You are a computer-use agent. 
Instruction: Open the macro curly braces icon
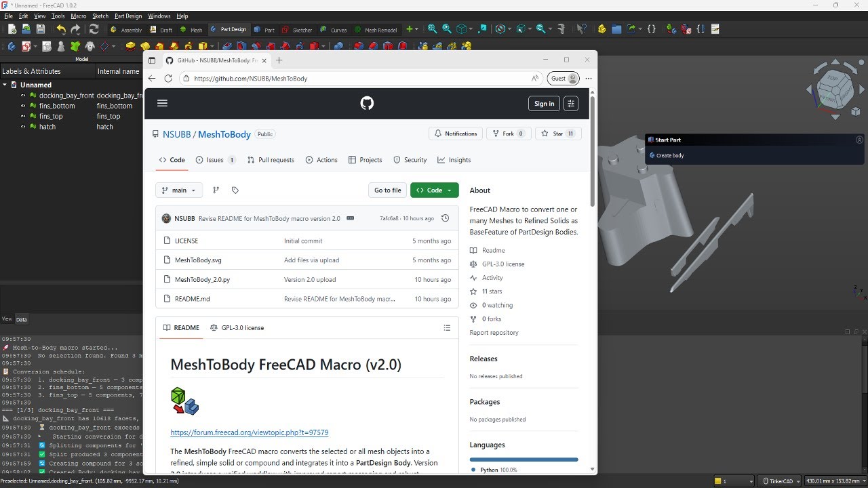point(652,29)
